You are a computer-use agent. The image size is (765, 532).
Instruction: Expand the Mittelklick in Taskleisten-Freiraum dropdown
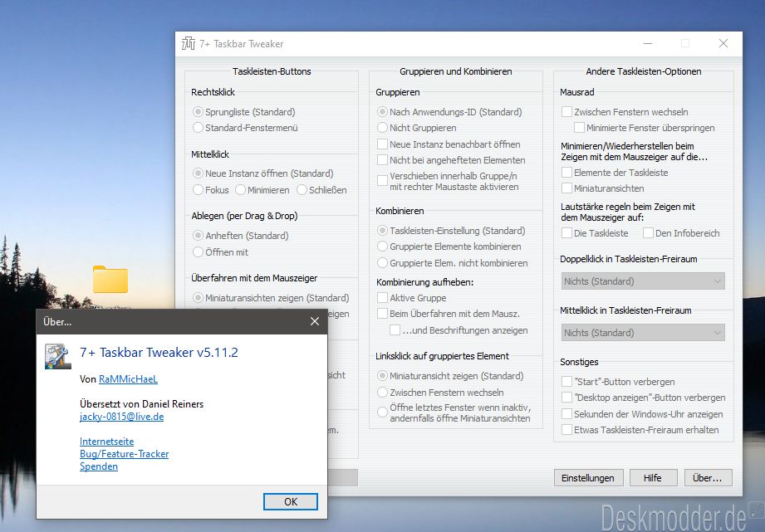click(643, 333)
